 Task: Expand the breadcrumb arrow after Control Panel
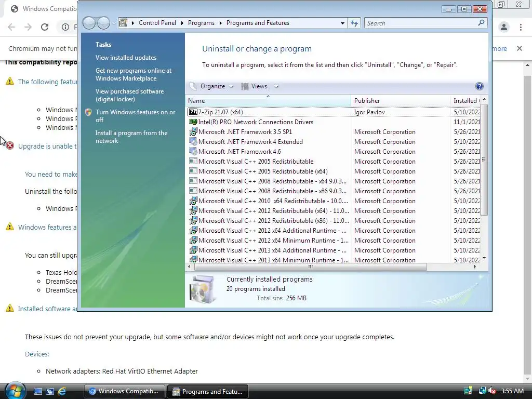[x=182, y=23]
